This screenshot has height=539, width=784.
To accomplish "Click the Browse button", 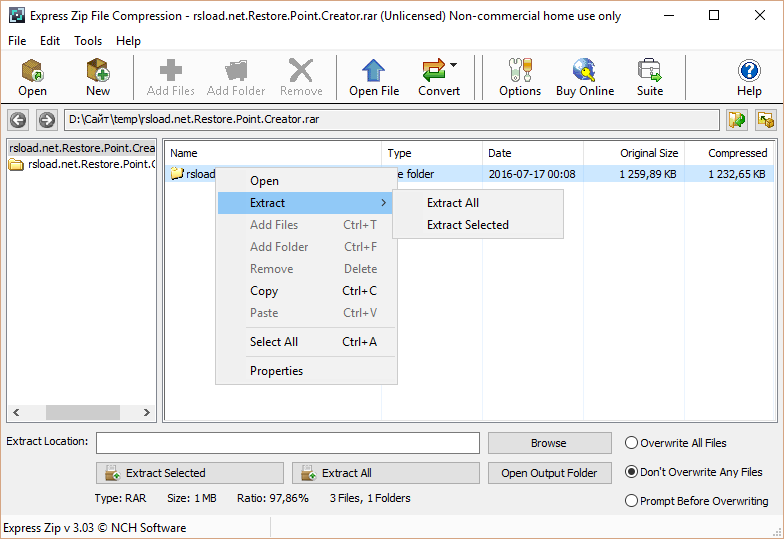I will coord(550,443).
